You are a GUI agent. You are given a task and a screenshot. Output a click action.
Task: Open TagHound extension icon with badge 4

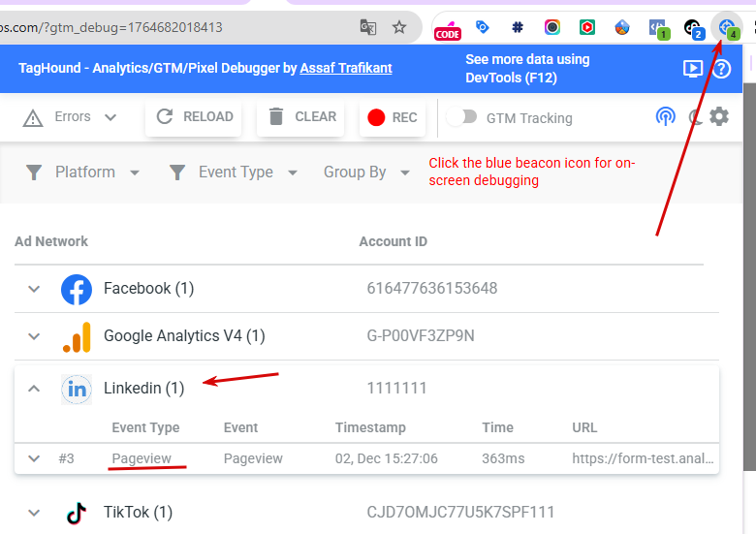point(727,28)
